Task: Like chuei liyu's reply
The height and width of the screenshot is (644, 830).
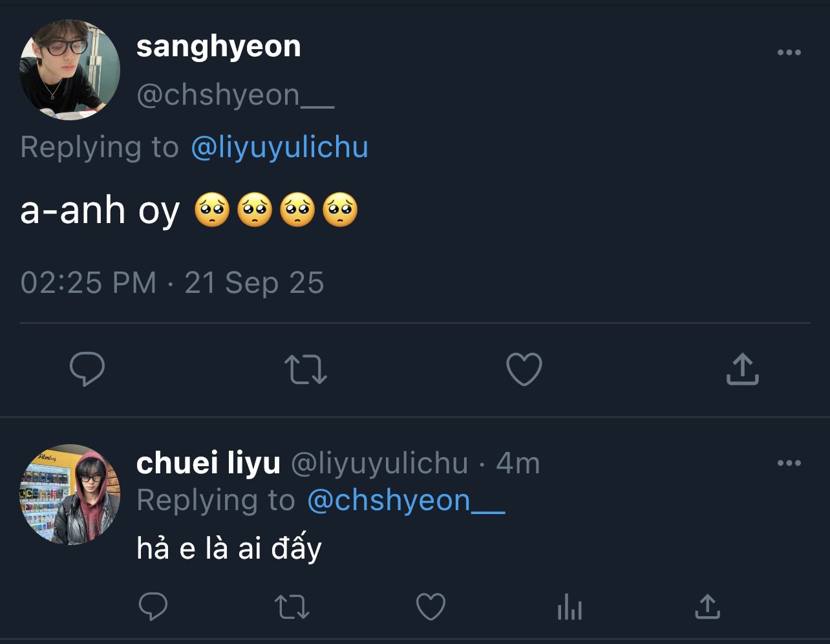Action: (x=431, y=607)
